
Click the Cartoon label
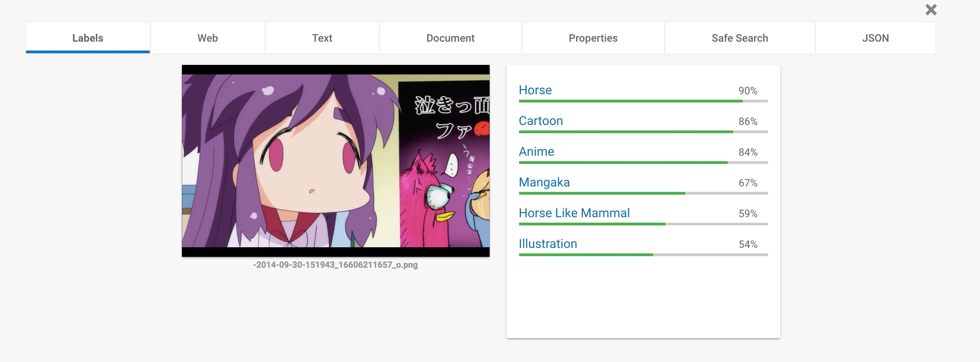(541, 121)
